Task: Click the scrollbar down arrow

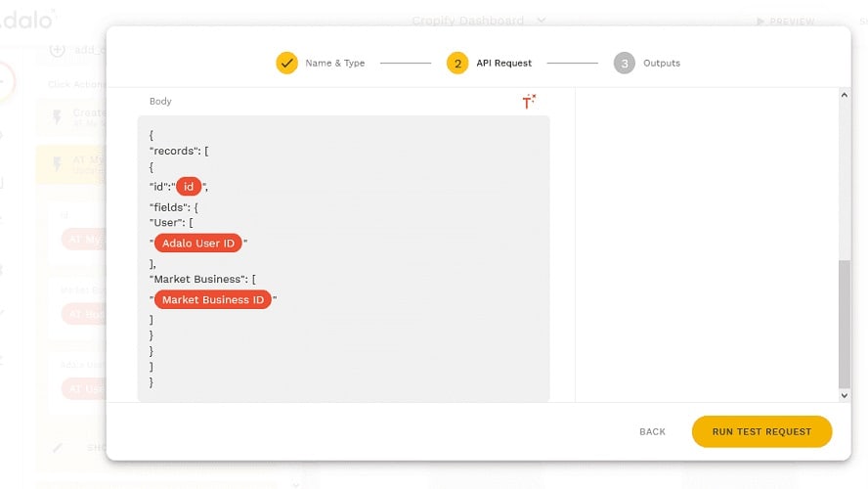Action: tap(845, 395)
